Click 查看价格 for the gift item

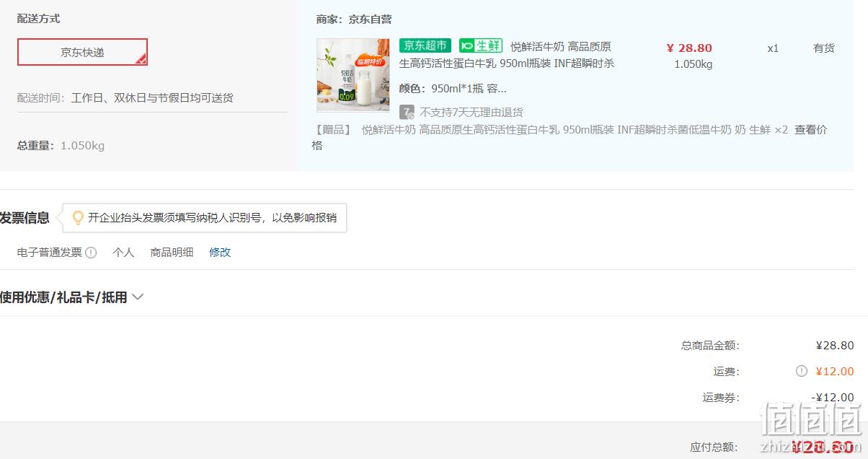click(811, 130)
